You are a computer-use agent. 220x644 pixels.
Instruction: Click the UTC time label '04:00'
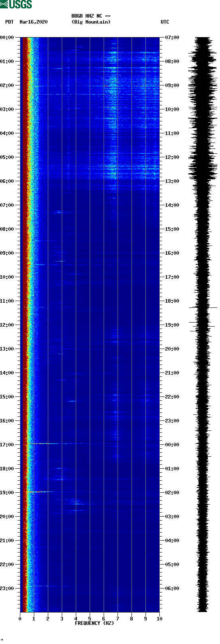click(x=172, y=541)
